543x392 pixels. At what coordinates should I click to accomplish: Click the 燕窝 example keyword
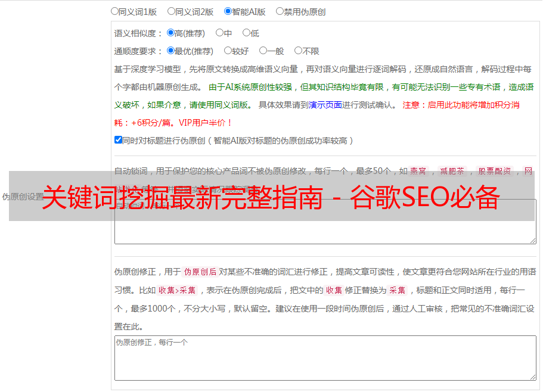(x=418, y=171)
